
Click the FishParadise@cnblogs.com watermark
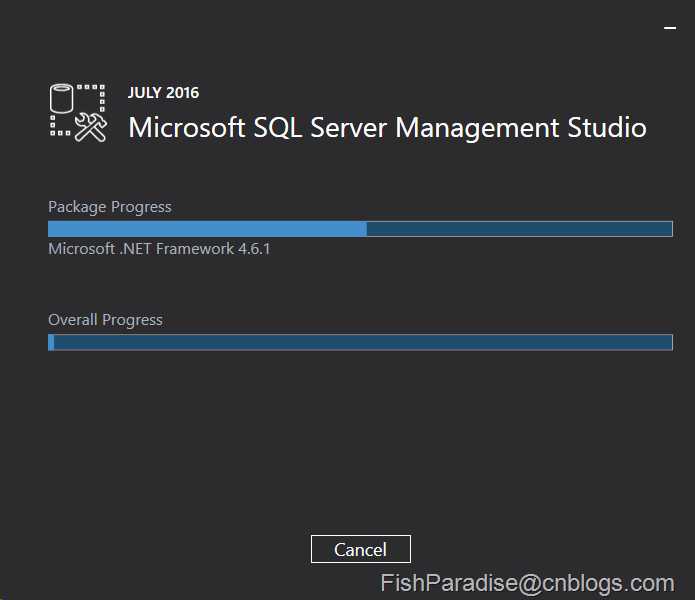[x=527, y=583]
